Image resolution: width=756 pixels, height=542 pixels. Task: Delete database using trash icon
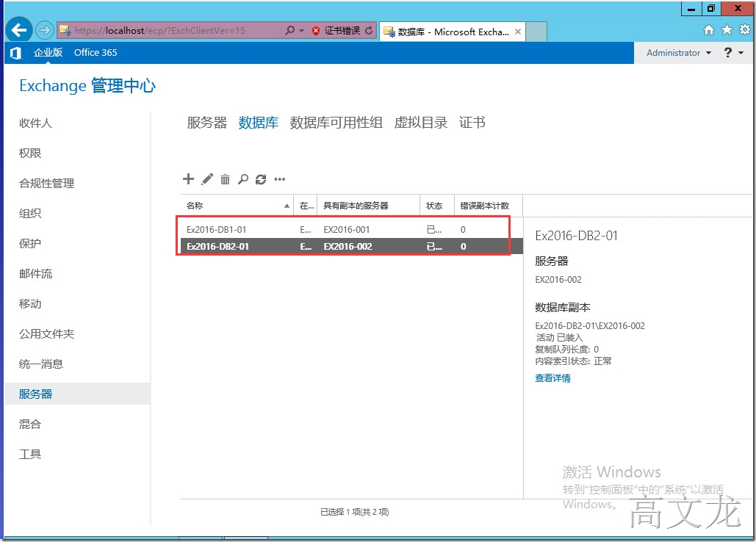pos(225,179)
